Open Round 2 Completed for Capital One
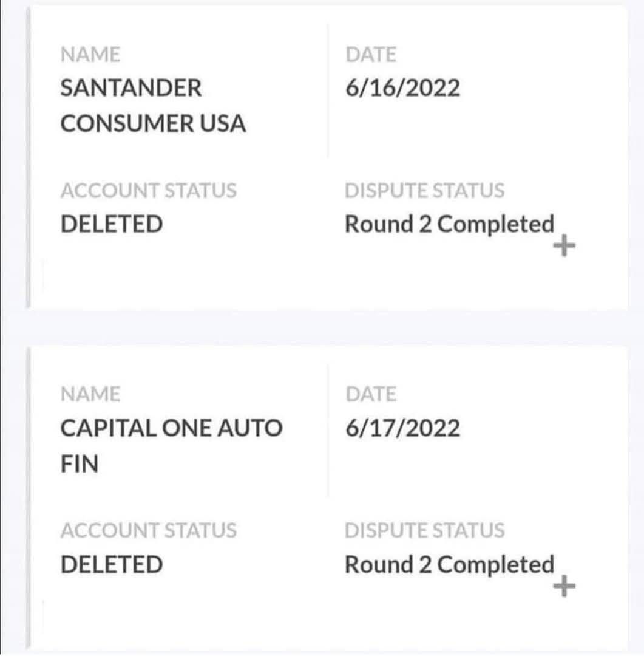Viewport: 644px width, 656px height. [449, 564]
